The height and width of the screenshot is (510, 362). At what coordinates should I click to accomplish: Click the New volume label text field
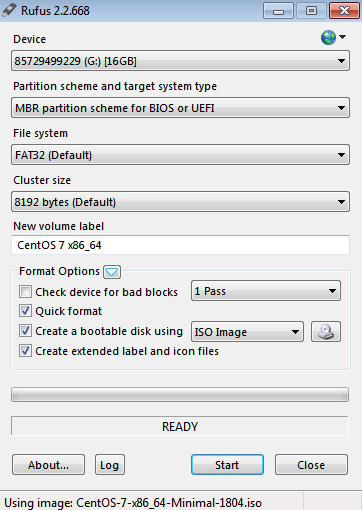coord(180,245)
